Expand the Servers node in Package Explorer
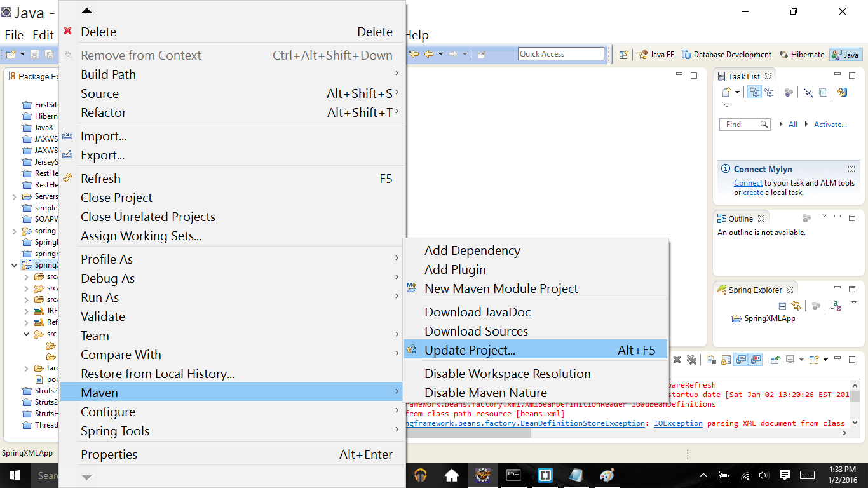The image size is (868, 488). (13, 196)
